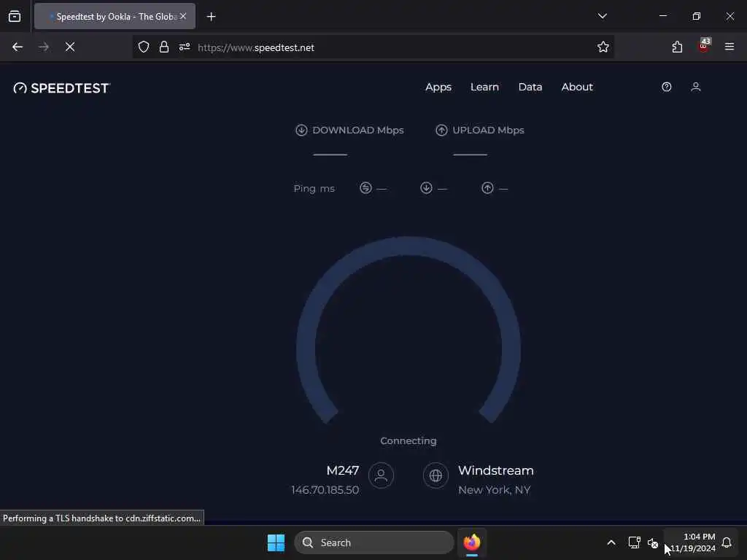Bookmark this page with star icon
This screenshot has width=747, height=560.
603,47
